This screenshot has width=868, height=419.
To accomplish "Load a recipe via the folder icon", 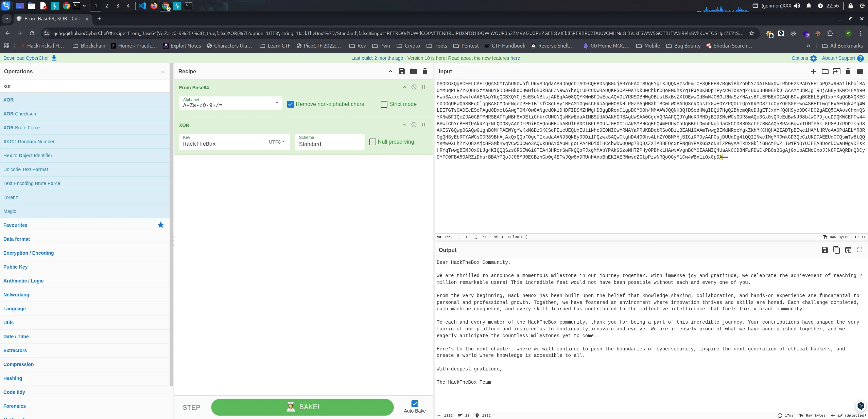I will pyautogui.click(x=413, y=71).
